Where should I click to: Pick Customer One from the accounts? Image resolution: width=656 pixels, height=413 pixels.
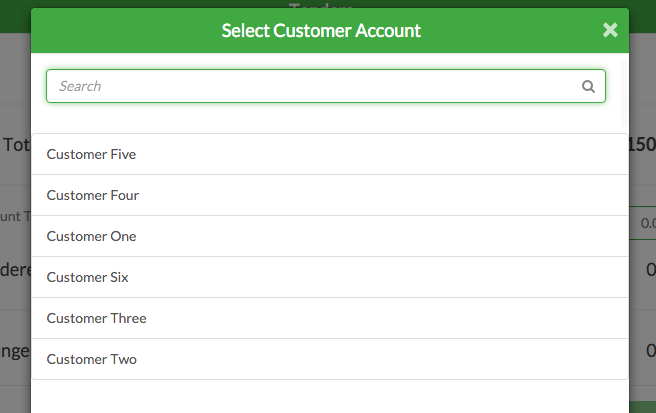[x=330, y=236]
